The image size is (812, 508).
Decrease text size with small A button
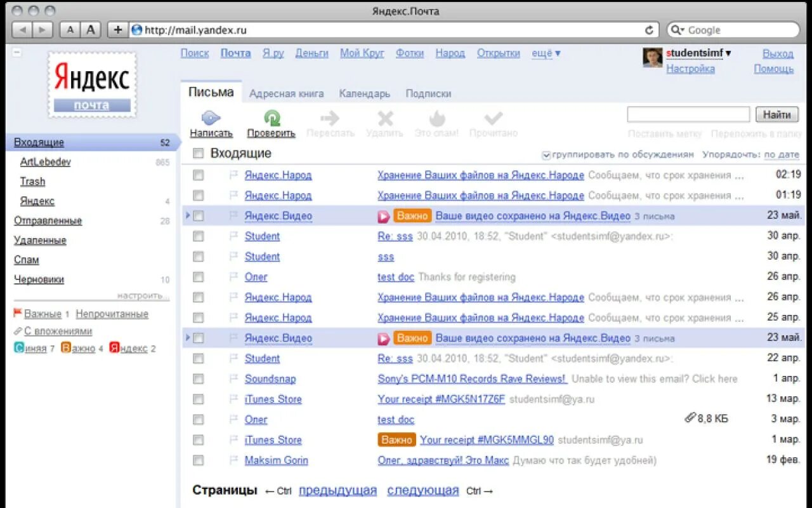70,30
